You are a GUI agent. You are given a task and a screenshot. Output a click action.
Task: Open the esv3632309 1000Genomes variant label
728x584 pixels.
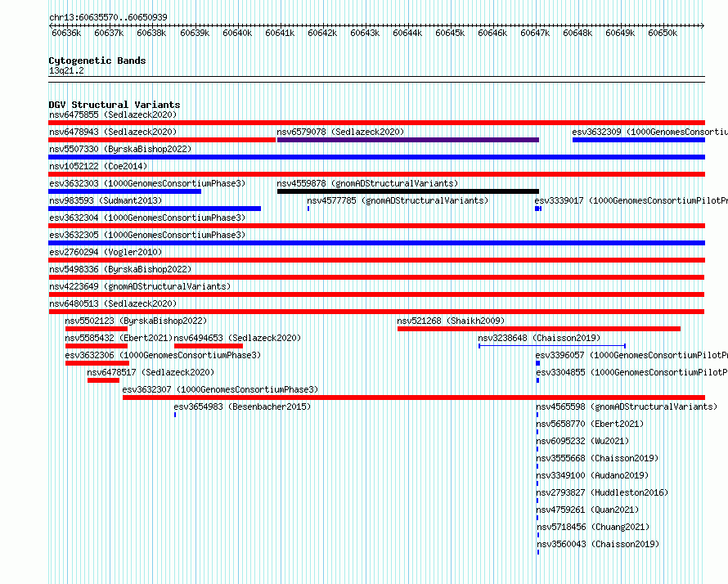pos(650,132)
